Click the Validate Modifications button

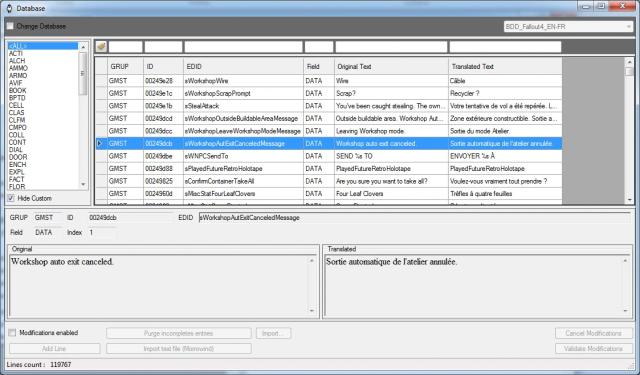593,349
